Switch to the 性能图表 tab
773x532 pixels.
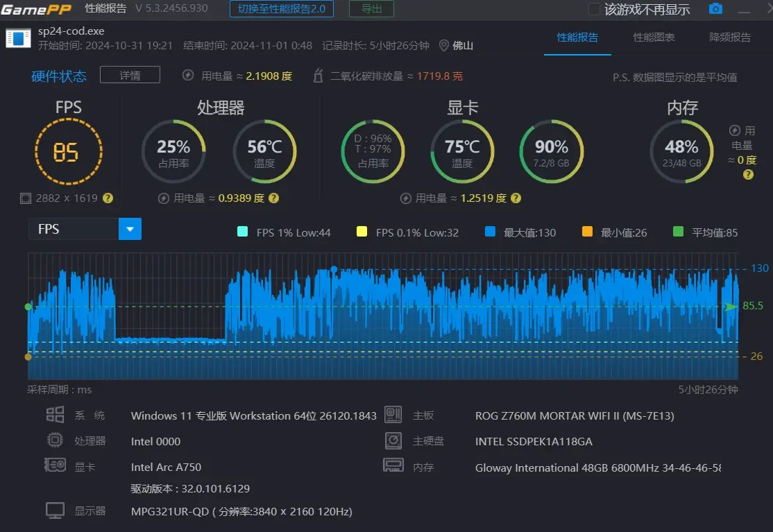pyautogui.click(x=654, y=37)
